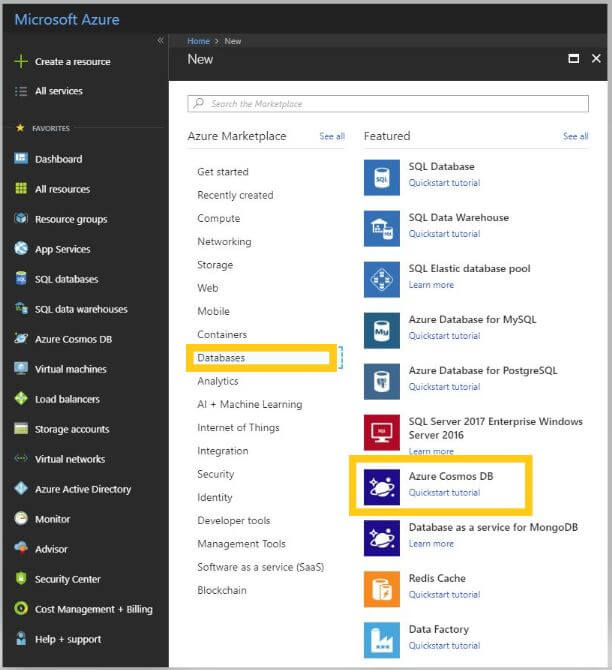The height and width of the screenshot is (670, 612).
Task: Select the Azure Cosmos DB featured tile icon
Action: pos(382,487)
